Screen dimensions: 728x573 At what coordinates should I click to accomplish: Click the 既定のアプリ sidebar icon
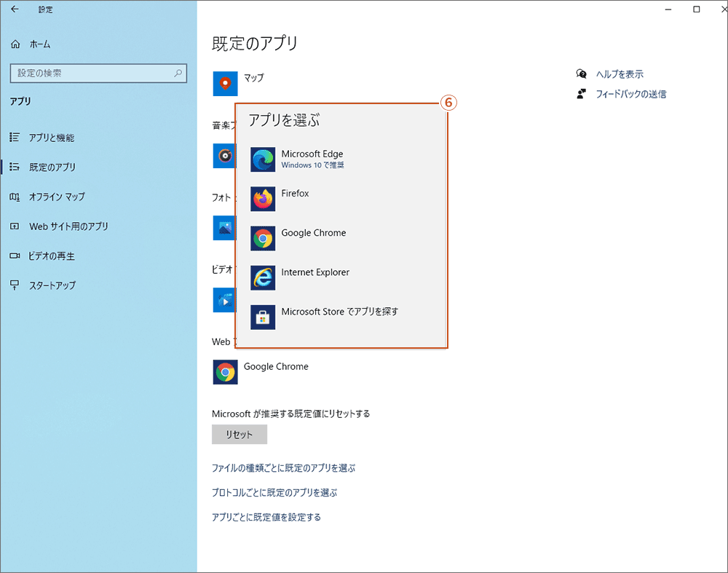tap(15, 167)
